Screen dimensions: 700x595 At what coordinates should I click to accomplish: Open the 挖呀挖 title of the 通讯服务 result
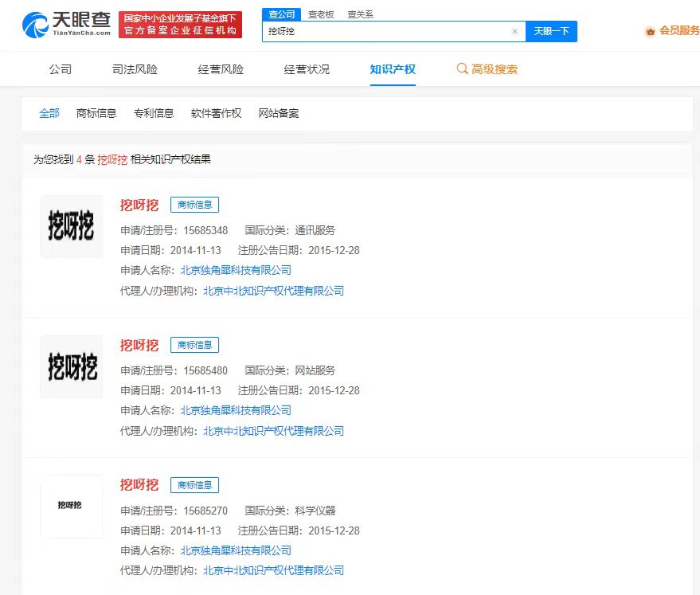[139, 205]
